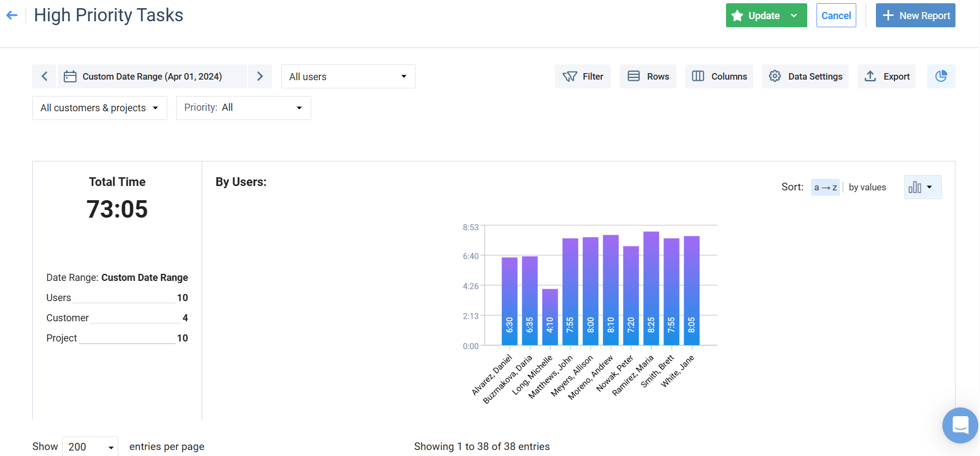The image size is (980, 456).
Task: Open the Priority filter dropdown
Action: (x=243, y=108)
